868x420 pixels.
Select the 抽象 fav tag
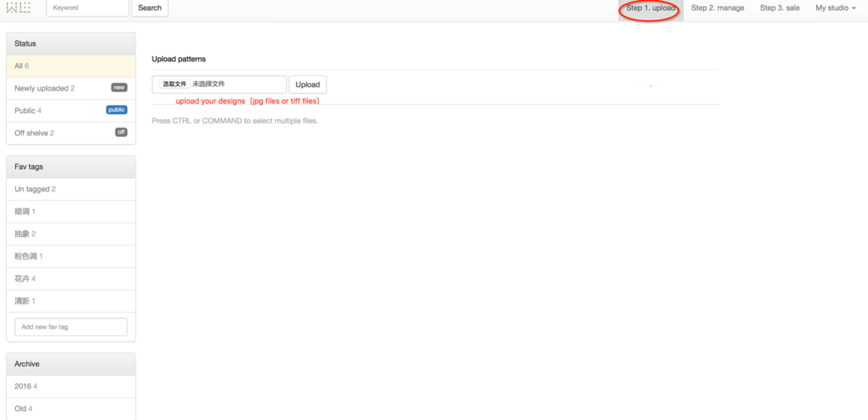pyautogui.click(x=25, y=234)
